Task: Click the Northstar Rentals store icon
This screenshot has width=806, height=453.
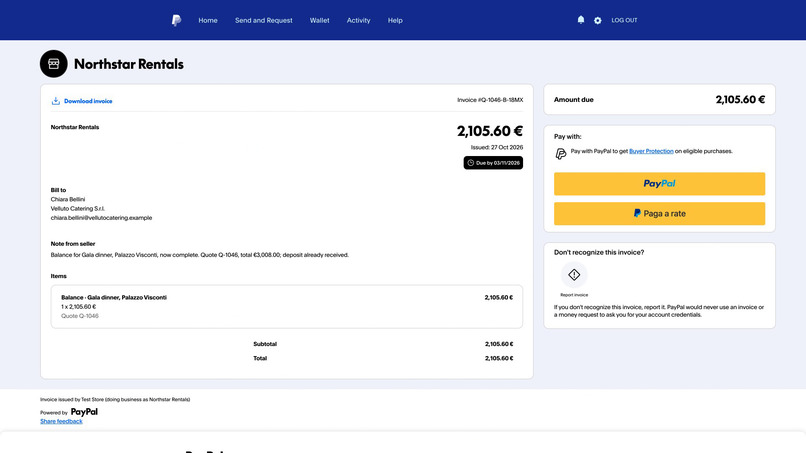Action: pos(53,64)
